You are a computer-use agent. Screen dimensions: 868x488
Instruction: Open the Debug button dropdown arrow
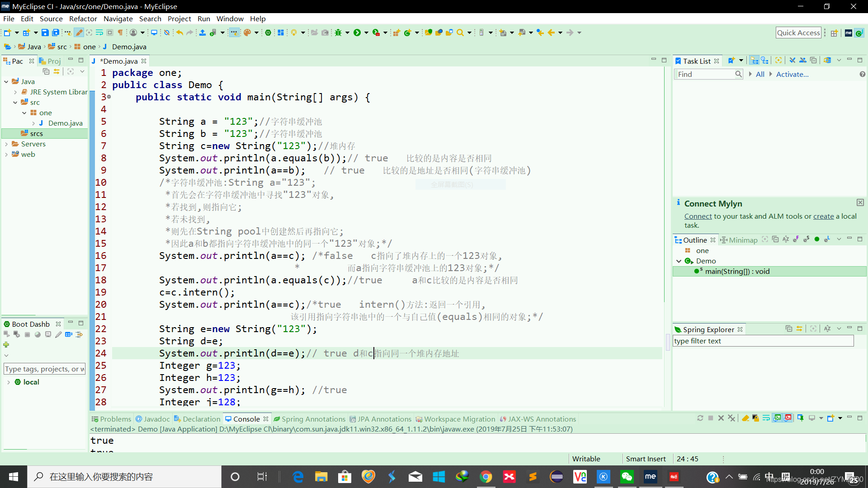[347, 33]
